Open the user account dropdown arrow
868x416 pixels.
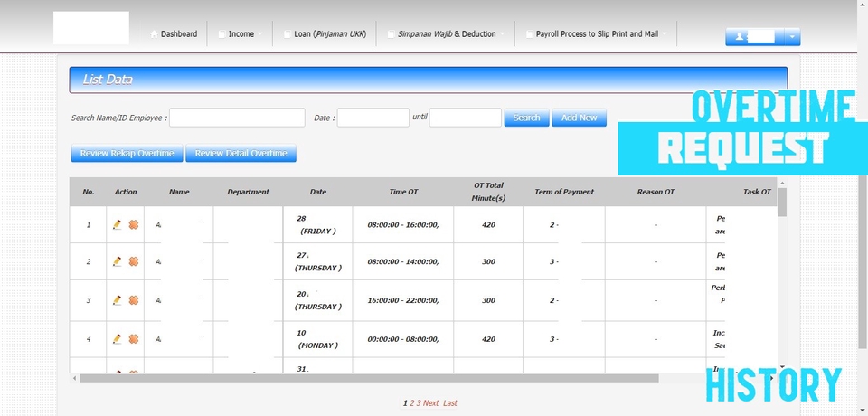pyautogui.click(x=792, y=36)
